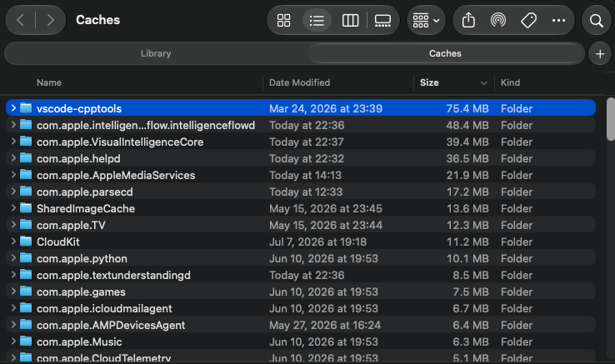The image size is (615, 364).
Task: Click the vertical scrollbar thumb
Action: (x=610, y=119)
